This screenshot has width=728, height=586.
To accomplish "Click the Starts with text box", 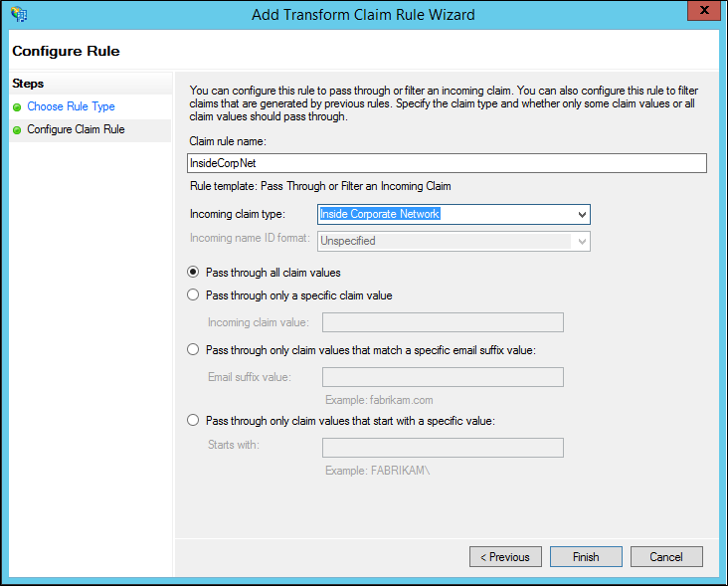I will coord(443,448).
